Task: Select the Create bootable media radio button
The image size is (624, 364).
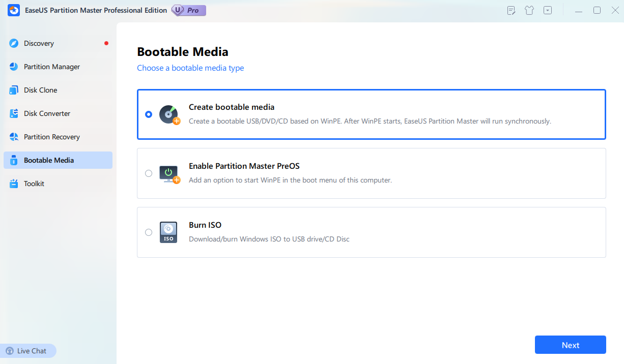Action: (149, 114)
